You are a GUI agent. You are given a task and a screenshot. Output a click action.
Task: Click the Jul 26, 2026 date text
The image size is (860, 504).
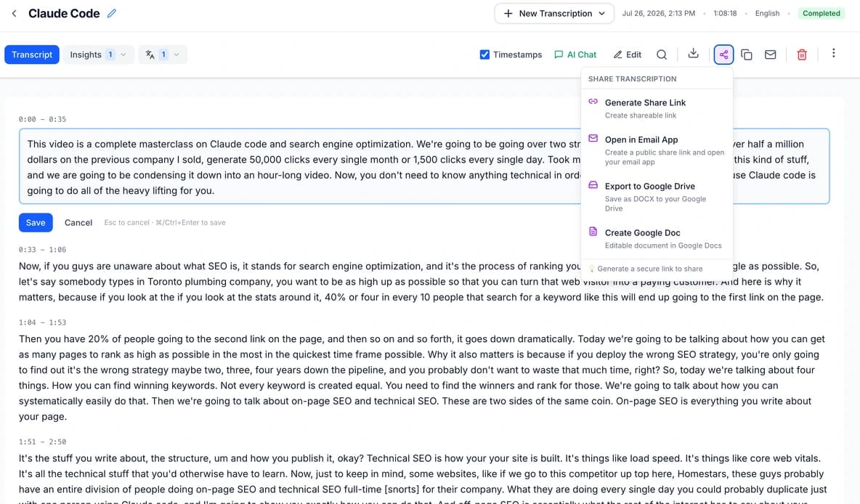(658, 13)
